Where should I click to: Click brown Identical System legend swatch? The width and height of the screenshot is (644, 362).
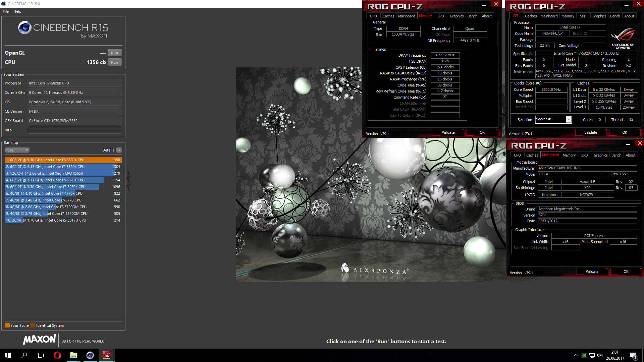coord(33,325)
